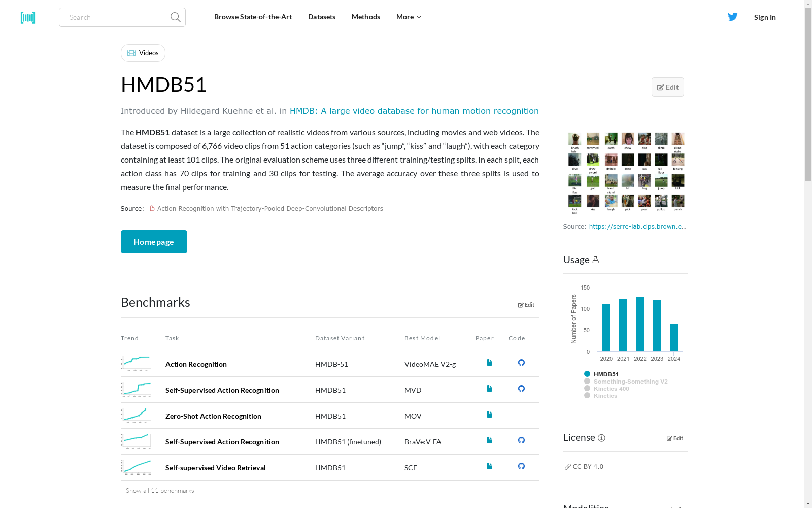The width and height of the screenshot is (812, 508).
Task: Select the HMDB51 (finetuned) variant cell
Action: (x=348, y=442)
